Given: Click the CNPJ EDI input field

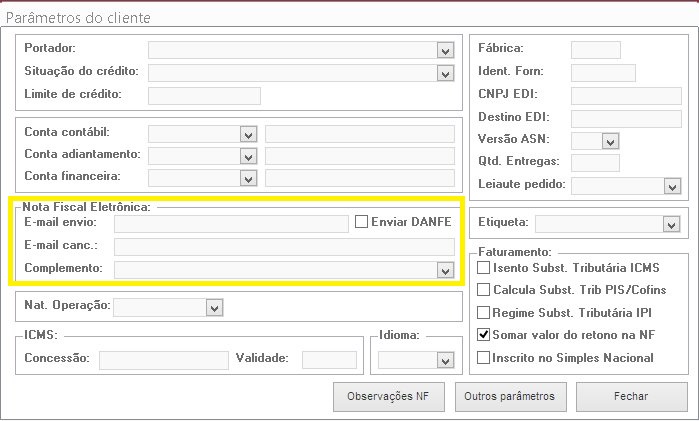Looking at the screenshot, I should 626,96.
